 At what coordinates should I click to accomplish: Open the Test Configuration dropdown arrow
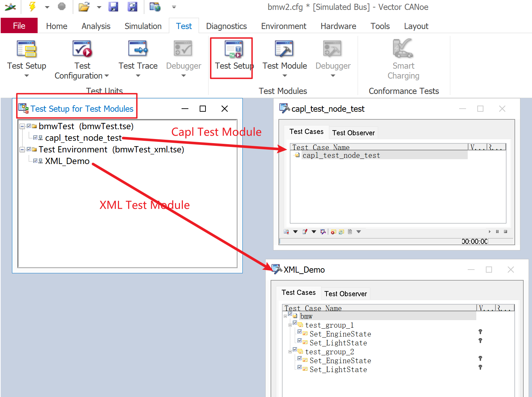coord(107,76)
